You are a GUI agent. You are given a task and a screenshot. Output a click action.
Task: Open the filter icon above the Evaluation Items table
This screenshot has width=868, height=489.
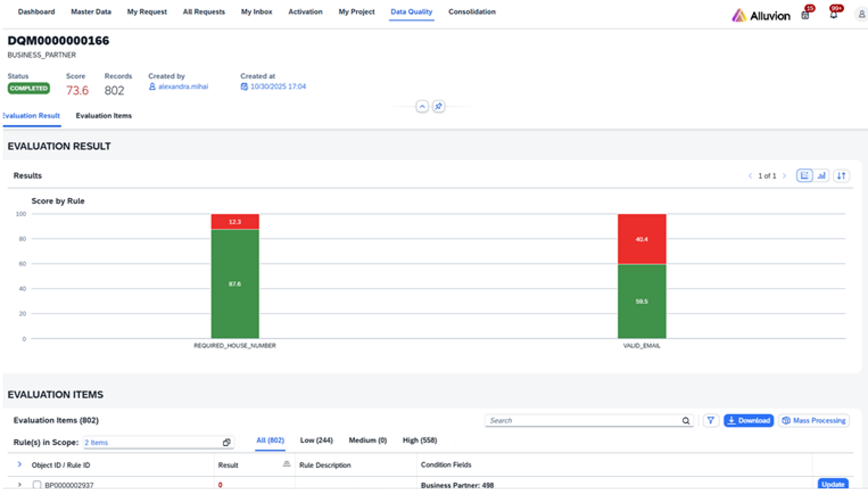(x=711, y=420)
